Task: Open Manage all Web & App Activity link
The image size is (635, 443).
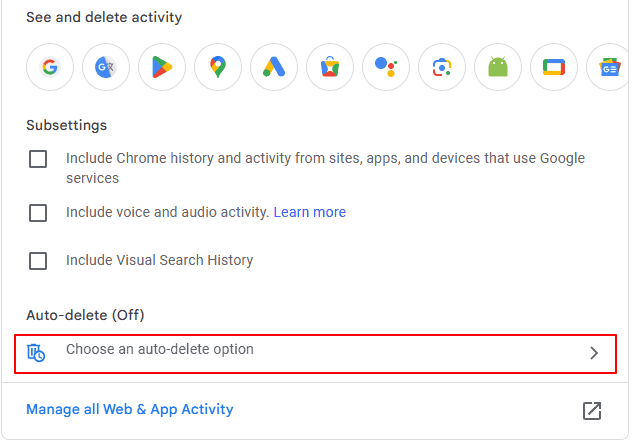Action: [x=130, y=409]
